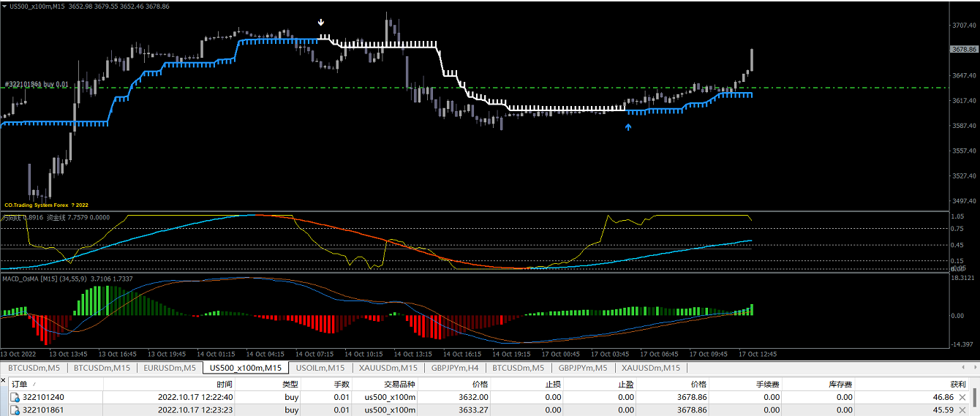Open the XAUUSDm,M15 tab next to USOILm,M15

[388, 368]
